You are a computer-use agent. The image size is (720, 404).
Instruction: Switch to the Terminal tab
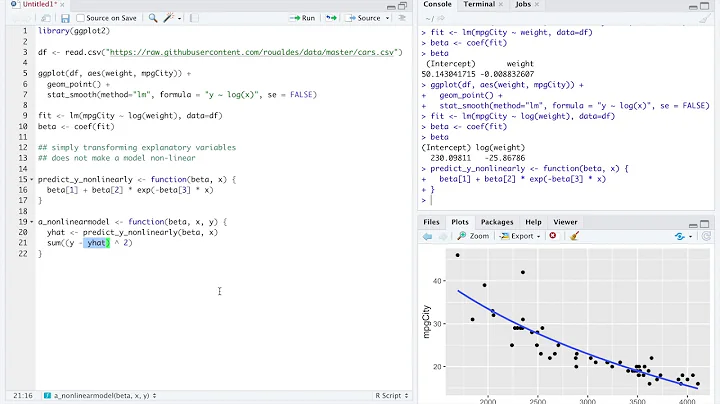479,4
